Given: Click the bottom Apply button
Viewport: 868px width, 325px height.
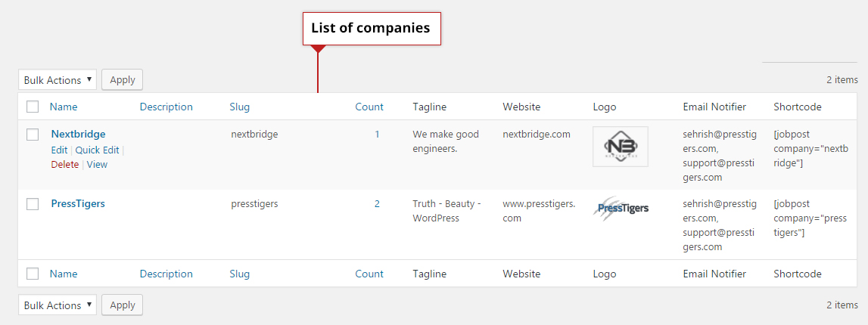Looking at the screenshot, I should (123, 305).
